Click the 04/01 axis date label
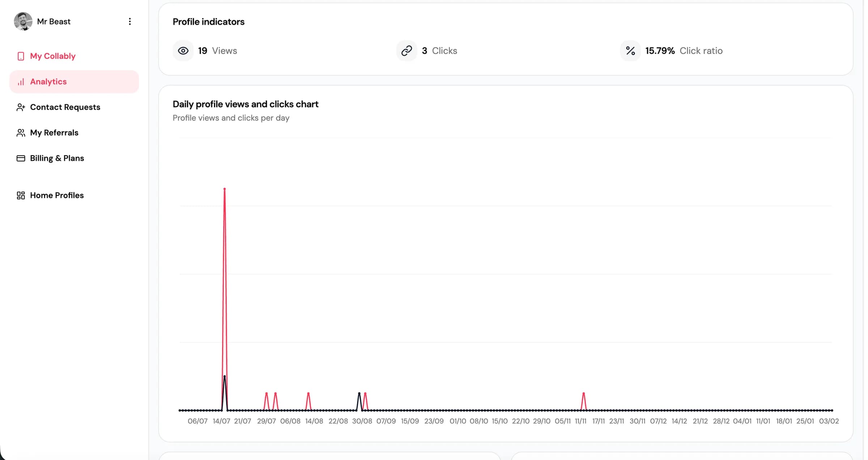This screenshot has width=868, height=460. tap(742, 421)
